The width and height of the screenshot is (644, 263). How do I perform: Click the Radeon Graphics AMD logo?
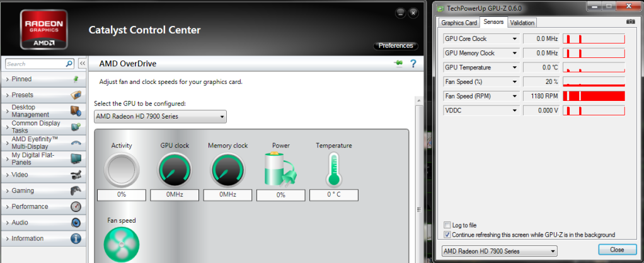pos(44,30)
